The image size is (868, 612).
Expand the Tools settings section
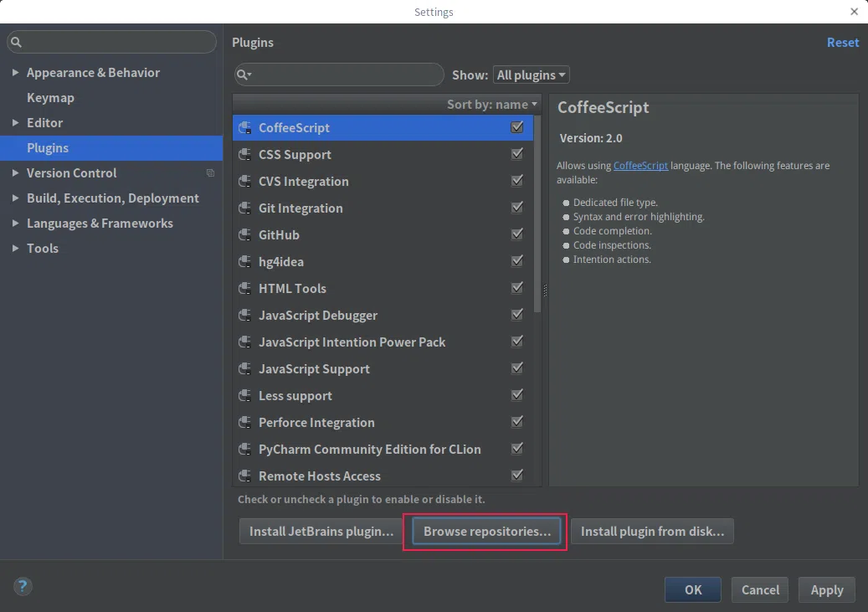[x=16, y=248]
